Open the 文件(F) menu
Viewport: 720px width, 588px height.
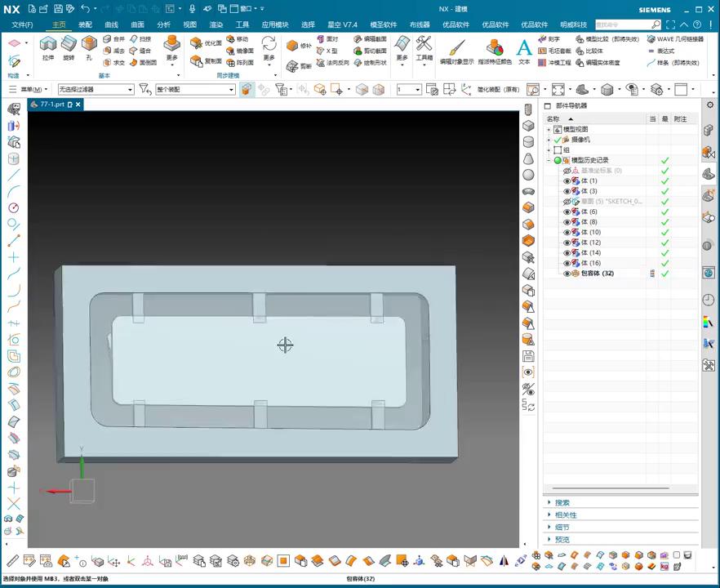(22, 24)
